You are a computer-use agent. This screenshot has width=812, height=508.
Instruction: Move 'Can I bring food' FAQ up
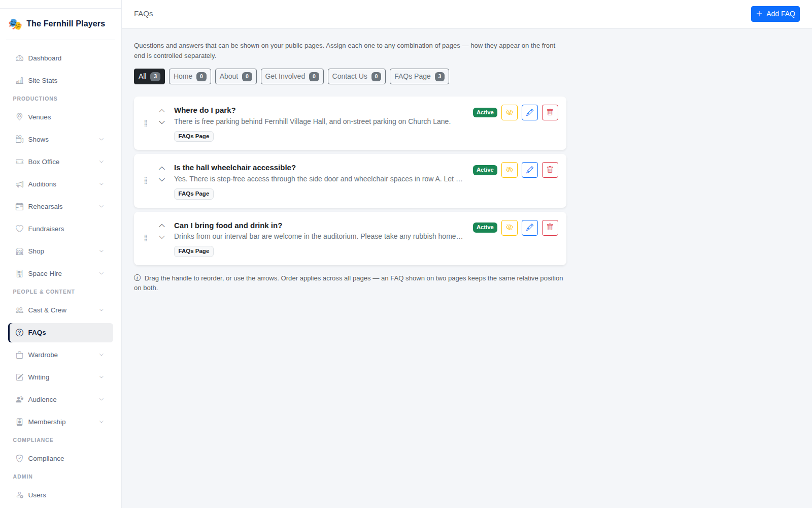click(162, 226)
